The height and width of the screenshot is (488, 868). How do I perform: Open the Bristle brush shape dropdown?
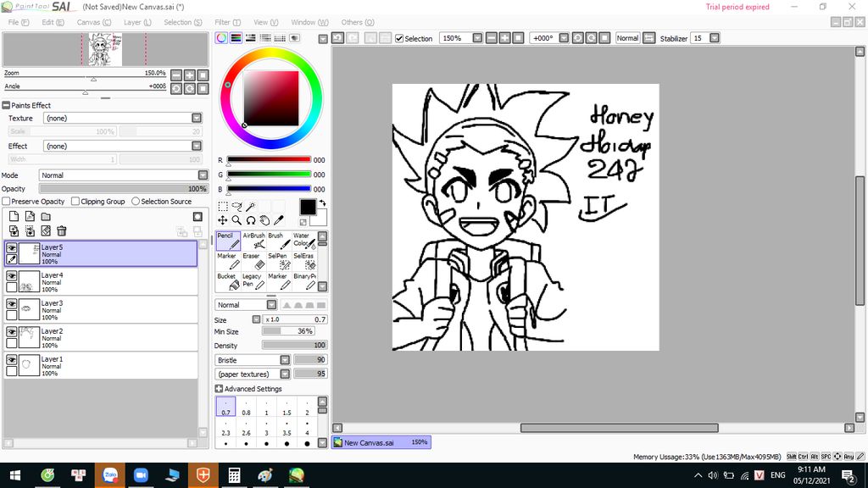coord(285,359)
